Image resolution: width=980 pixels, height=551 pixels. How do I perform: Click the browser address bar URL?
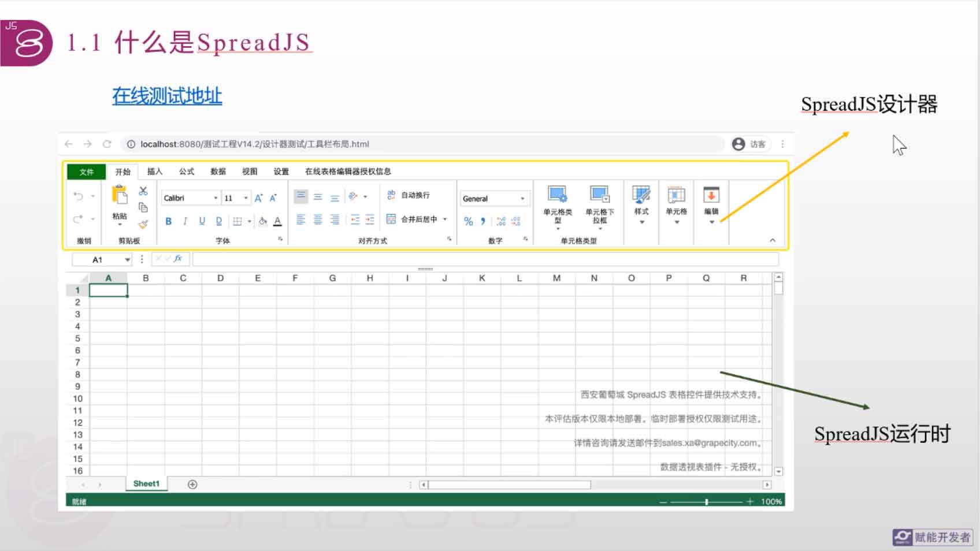click(x=254, y=144)
